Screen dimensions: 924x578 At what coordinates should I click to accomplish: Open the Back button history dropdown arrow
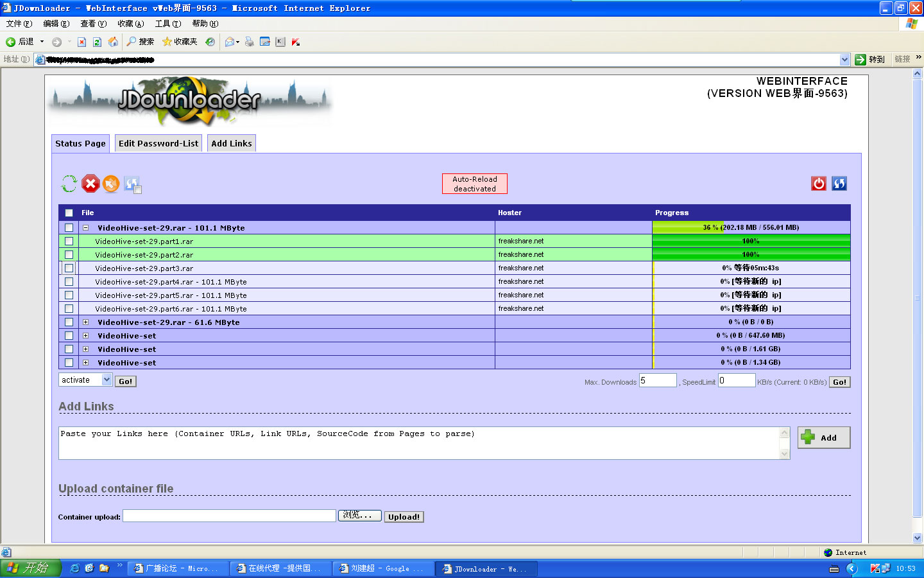42,42
